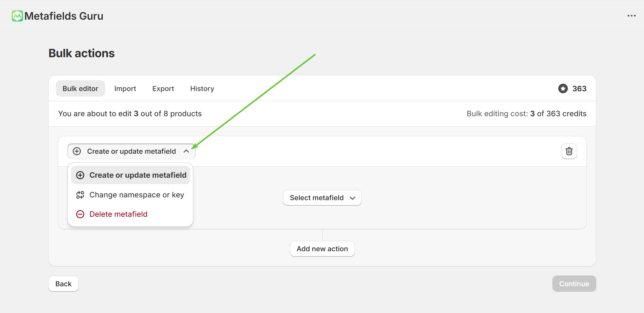Collapse the action dropdown with the up chevron
The width and height of the screenshot is (644, 313).
(x=186, y=151)
